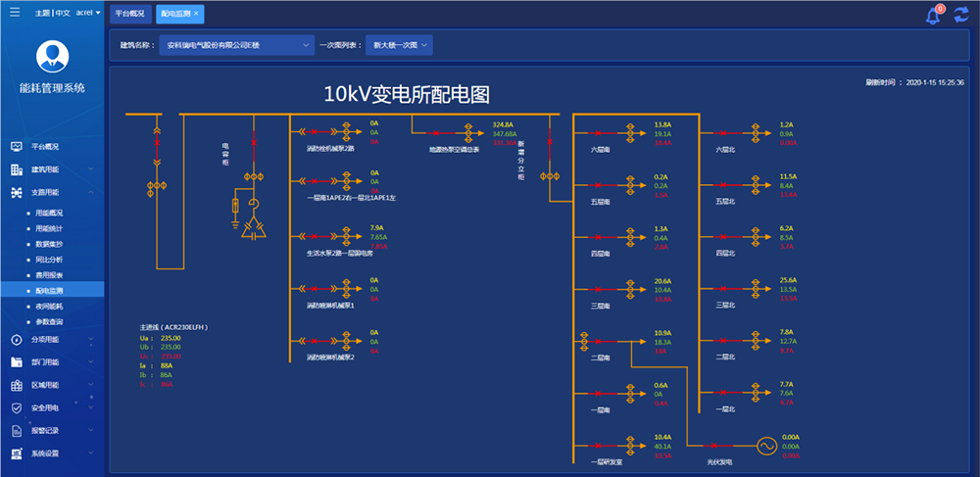
Task: Close the 配电监测 tab
Action: pos(196,14)
